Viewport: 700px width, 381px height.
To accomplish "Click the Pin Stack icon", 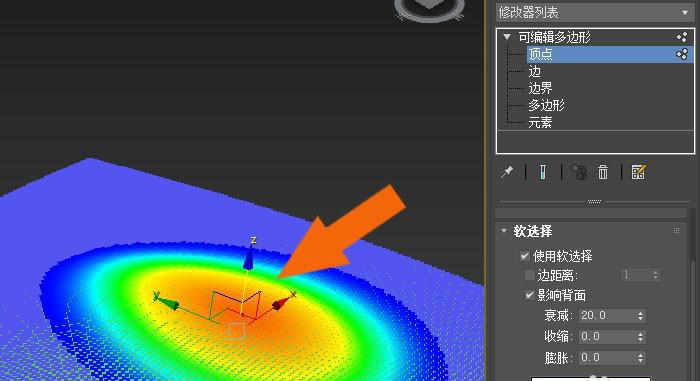I will [x=507, y=172].
